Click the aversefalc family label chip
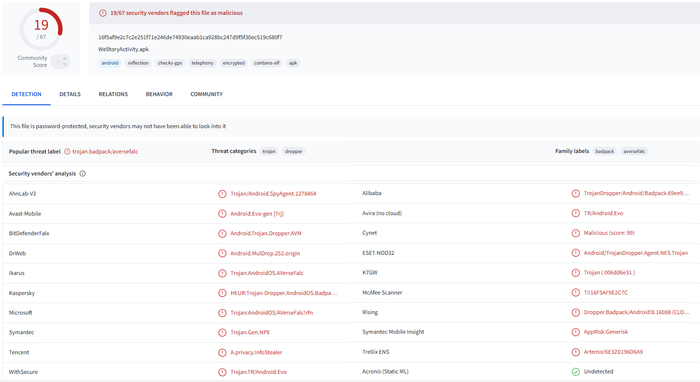 coord(634,151)
